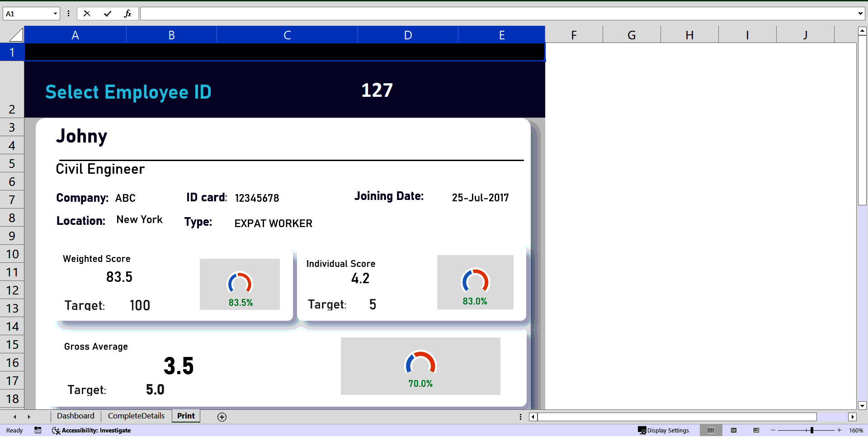Go to the next sheet tab arrow

click(29, 417)
